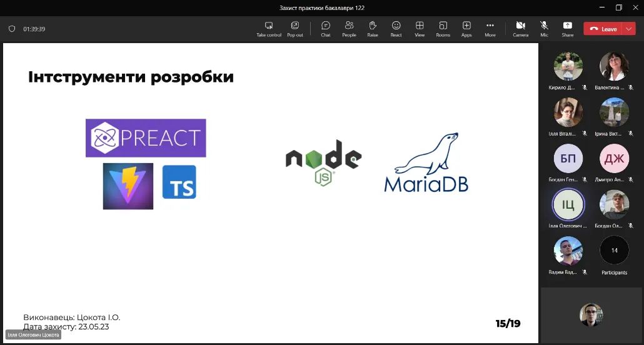Select the ІЦ presenter avatar
644x345 pixels.
click(568, 204)
